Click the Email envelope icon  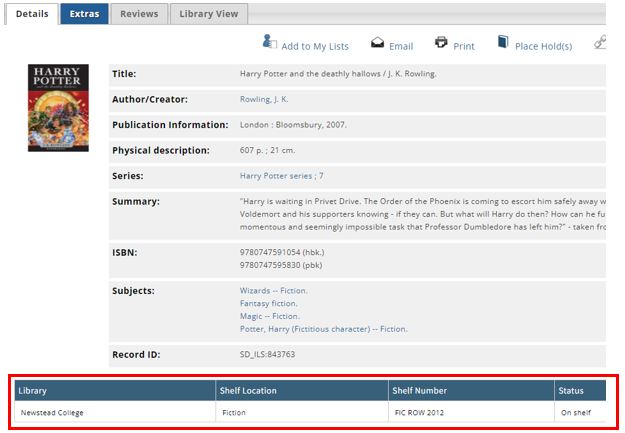tap(378, 43)
